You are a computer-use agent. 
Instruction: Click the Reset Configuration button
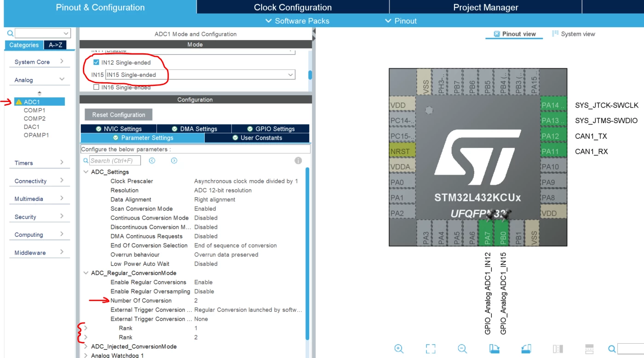click(x=119, y=115)
